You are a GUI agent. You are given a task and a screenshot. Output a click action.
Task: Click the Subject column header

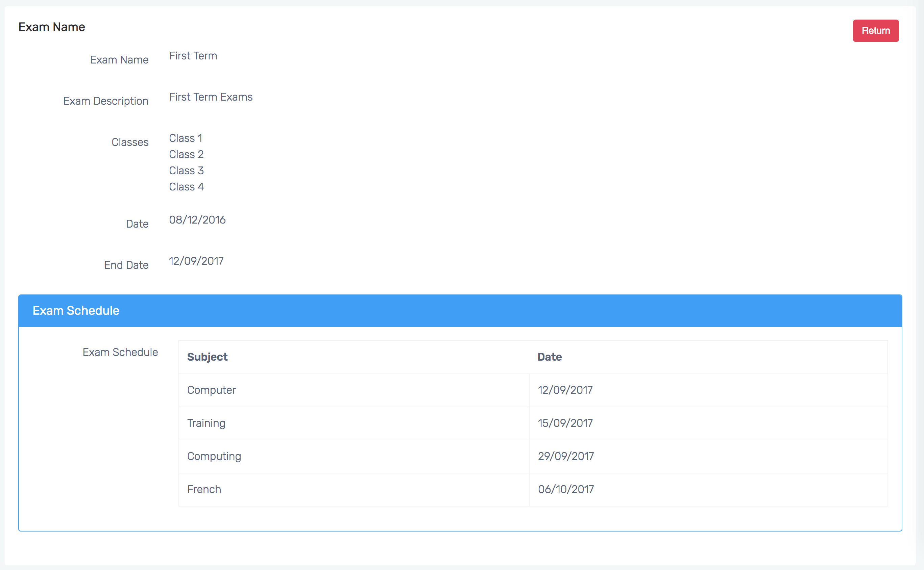click(207, 357)
